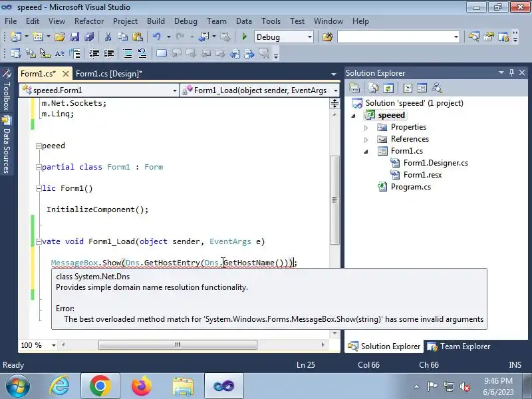Open the Refactor menu
Screen dimensions: 532x399
(x=89, y=21)
